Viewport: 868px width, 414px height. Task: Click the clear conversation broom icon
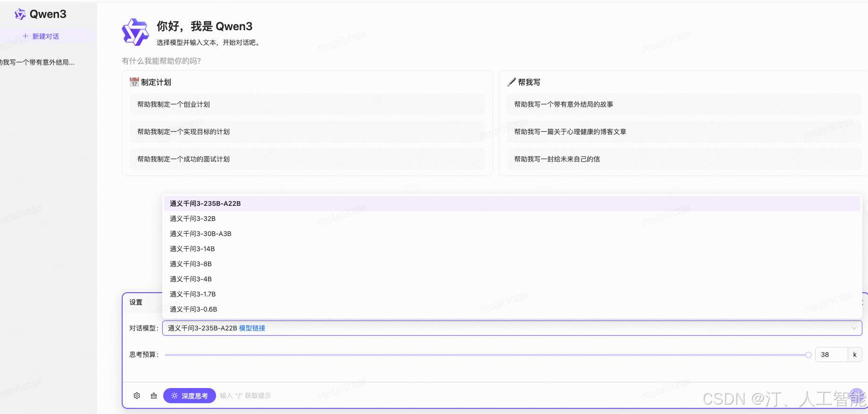click(154, 396)
